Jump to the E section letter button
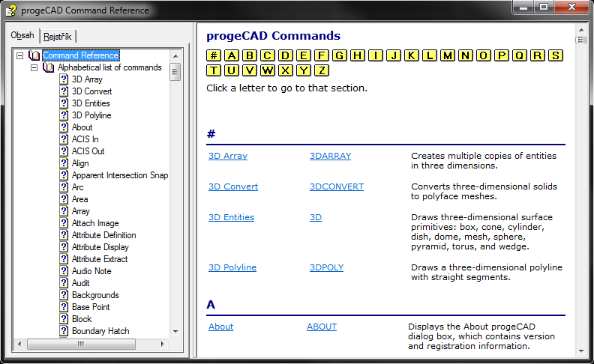Screen dimensions: 594x364 point(304,55)
